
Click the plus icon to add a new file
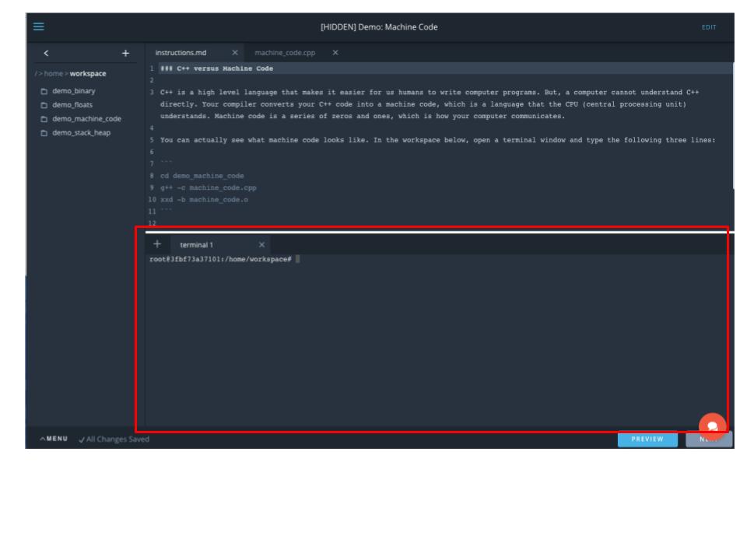coord(125,53)
